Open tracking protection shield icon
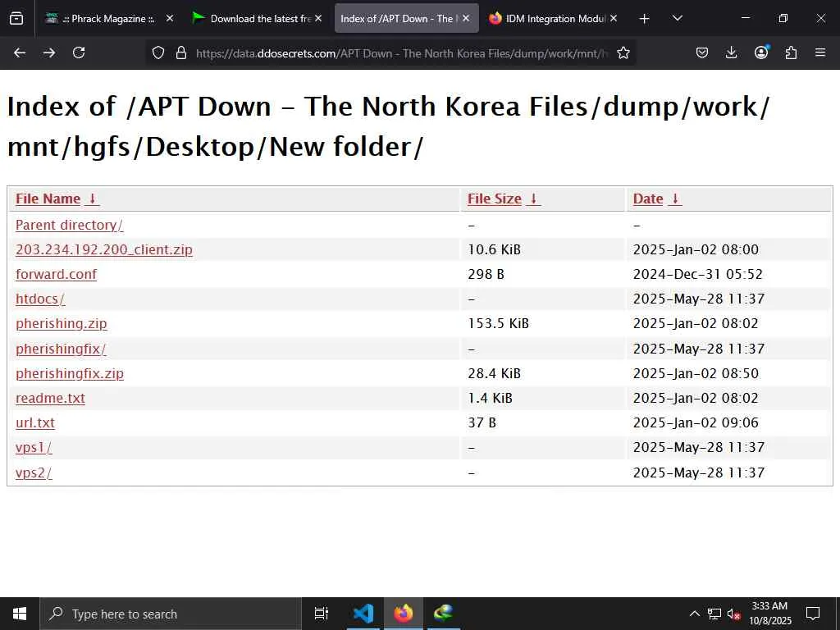The height and width of the screenshot is (630, 840). (158, 52)
